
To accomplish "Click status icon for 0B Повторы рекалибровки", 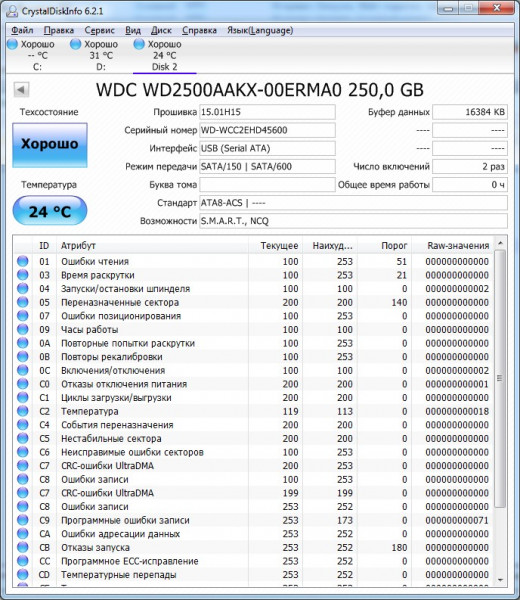I will tap(23, 356).
